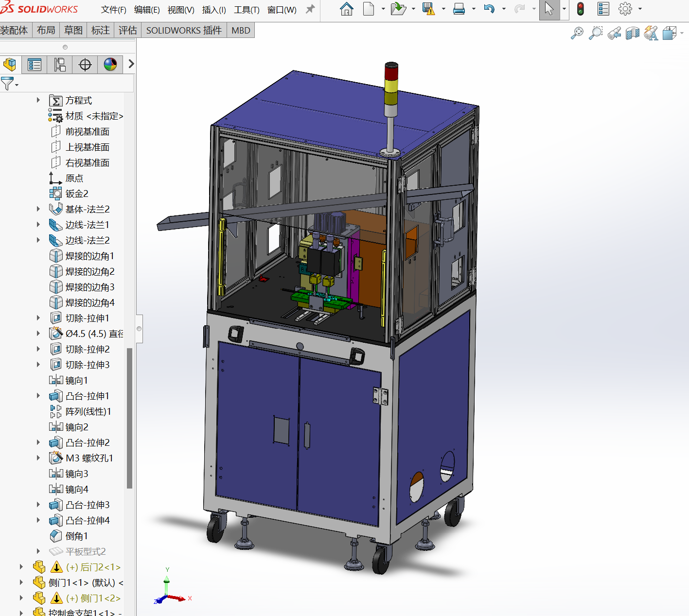Viewport: 689px width, 616px height.
Task: Pin the menu bar with pushpin
Action: point(310,9)
